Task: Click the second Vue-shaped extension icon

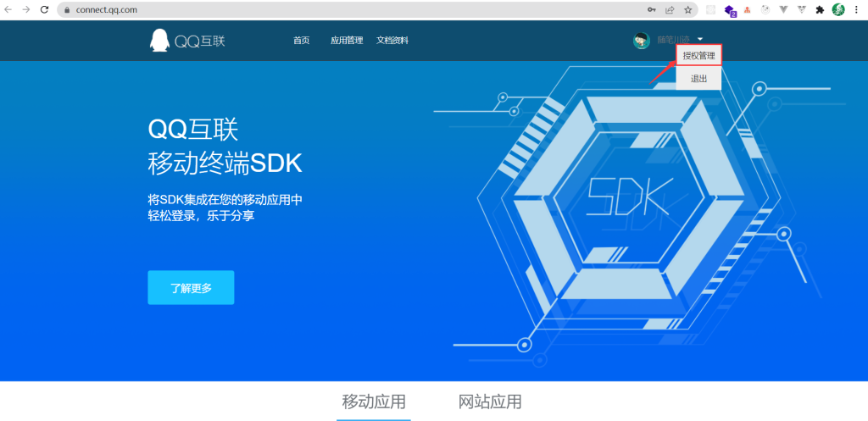Action: [802, 9]
